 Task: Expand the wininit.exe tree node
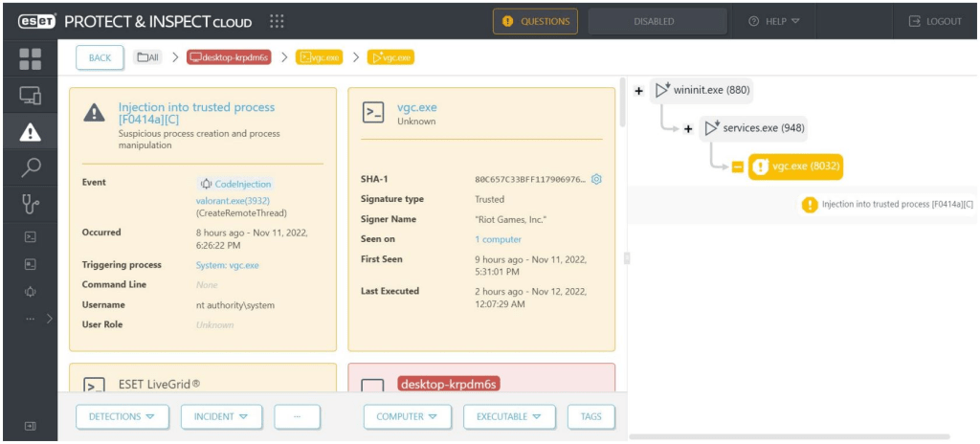pos(638,91)
